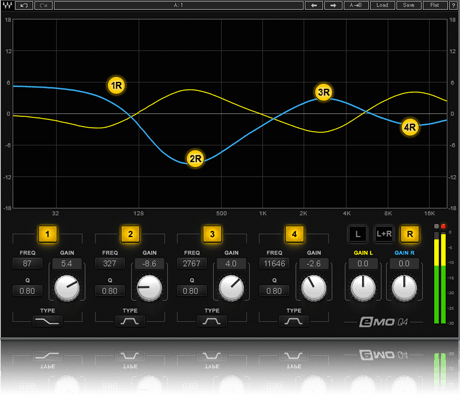The height and width of the screenshot is (395, 460).
Task: Click band 3 gain knob
Action: (231, 288)
